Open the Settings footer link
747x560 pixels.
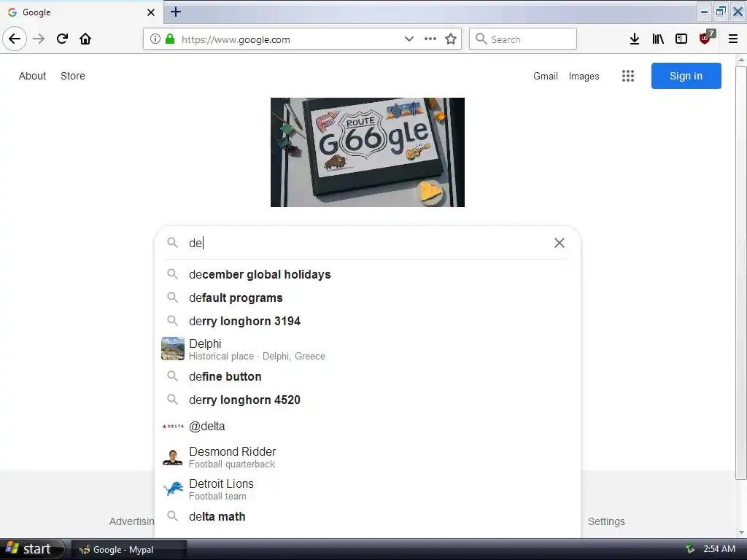(x=606, y=521)
